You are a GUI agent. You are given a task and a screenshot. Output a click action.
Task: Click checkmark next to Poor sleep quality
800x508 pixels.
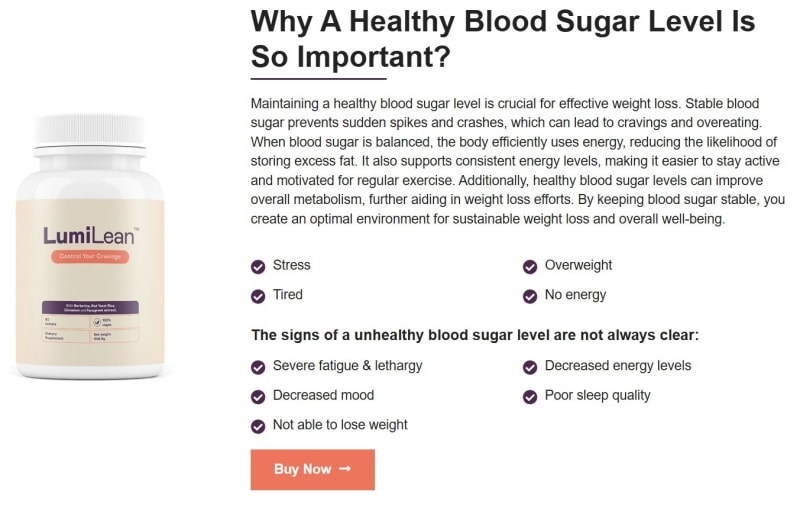pos(530,396)
